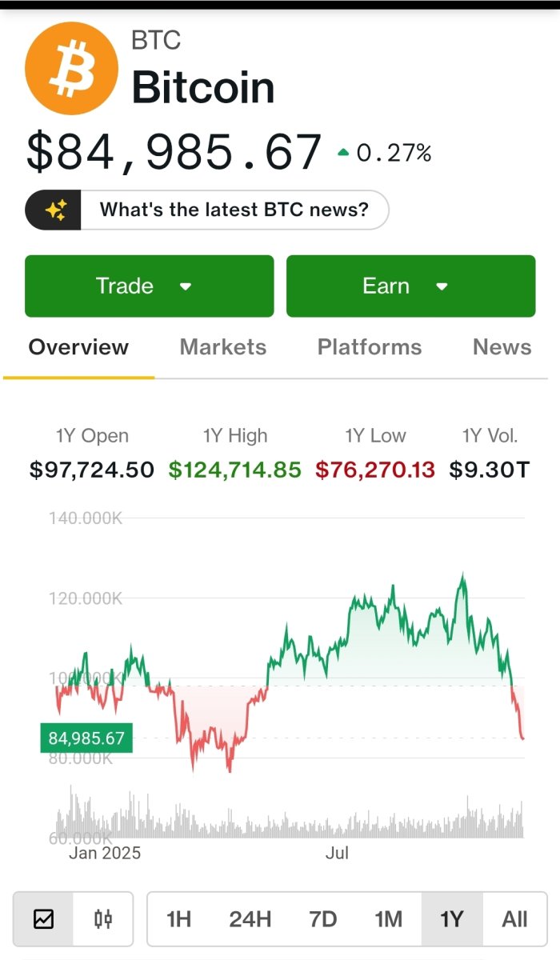Click the Earn button
The height and width of the screenshot is (960, 560).
pos(410,286)
